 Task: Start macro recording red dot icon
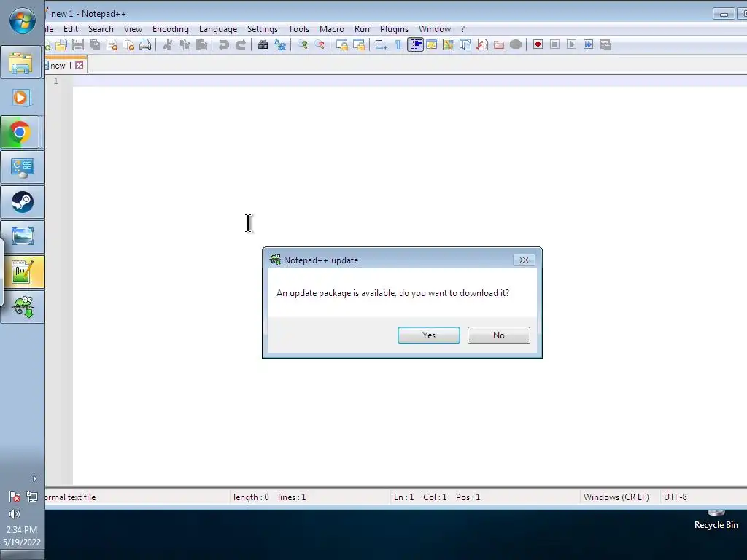[538, 44]
